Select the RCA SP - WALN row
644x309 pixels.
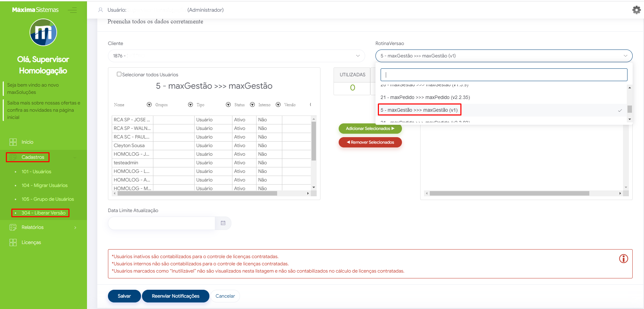(x=211, y=128)
